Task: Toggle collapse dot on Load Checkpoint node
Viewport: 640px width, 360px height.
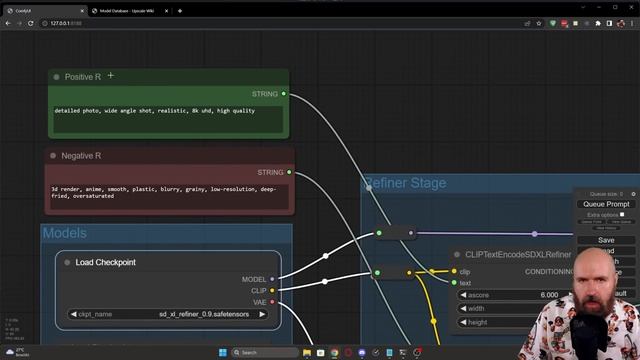Action: tap(67, 262)
